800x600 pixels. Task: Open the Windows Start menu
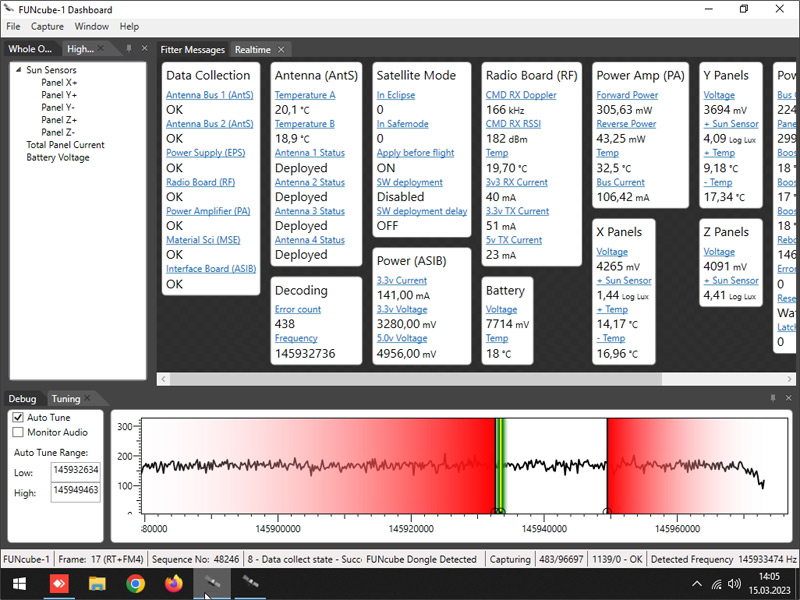[x=19, y=583]
